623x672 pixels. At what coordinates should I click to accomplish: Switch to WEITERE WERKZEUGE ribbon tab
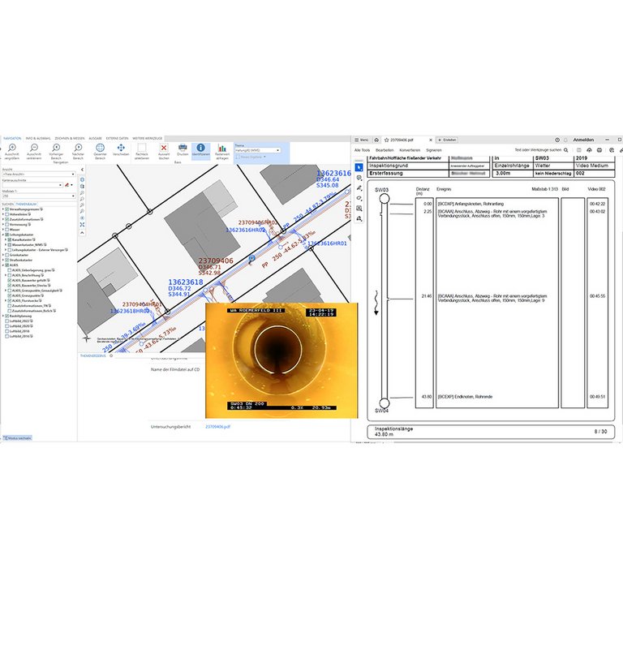click(148, 139)
